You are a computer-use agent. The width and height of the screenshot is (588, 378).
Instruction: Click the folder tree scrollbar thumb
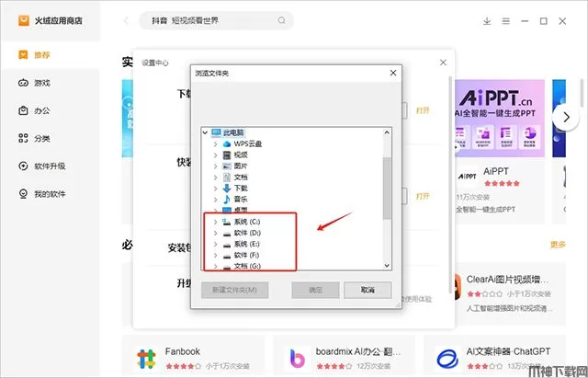pos(387,188)
